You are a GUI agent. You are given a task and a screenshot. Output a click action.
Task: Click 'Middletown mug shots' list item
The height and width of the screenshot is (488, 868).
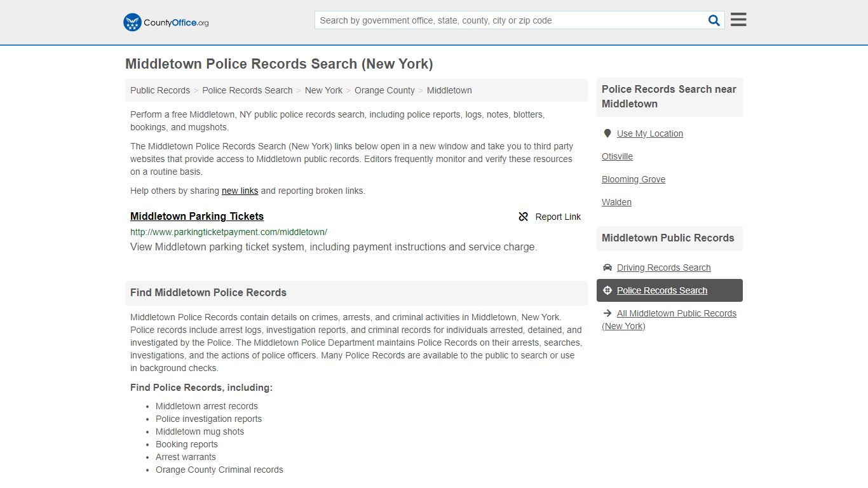(x=200, y=431)
